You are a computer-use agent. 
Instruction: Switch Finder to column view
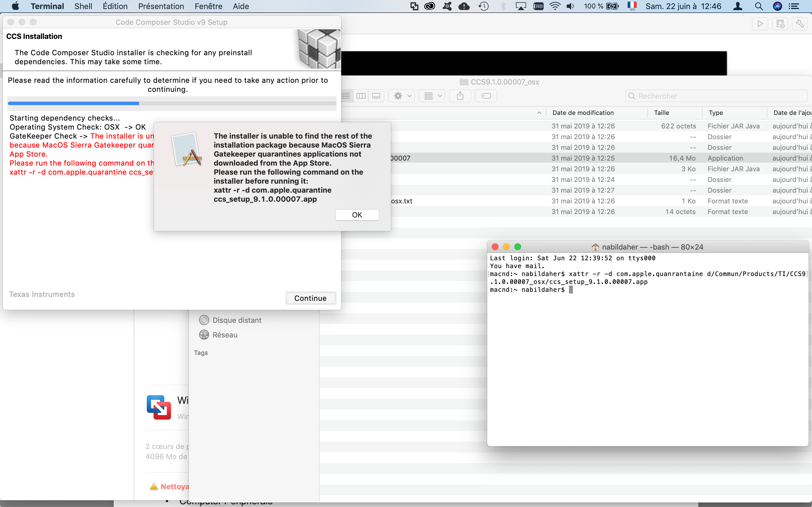coord(361,96)
